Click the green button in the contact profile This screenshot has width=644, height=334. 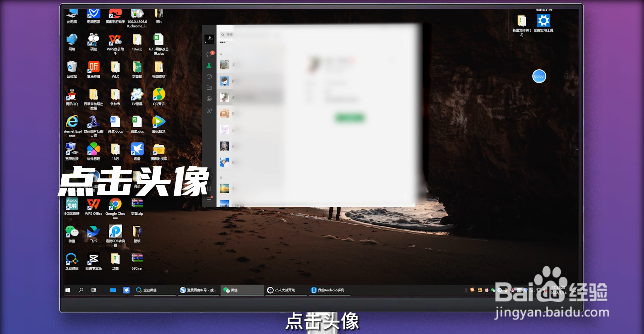coord(350,118)
